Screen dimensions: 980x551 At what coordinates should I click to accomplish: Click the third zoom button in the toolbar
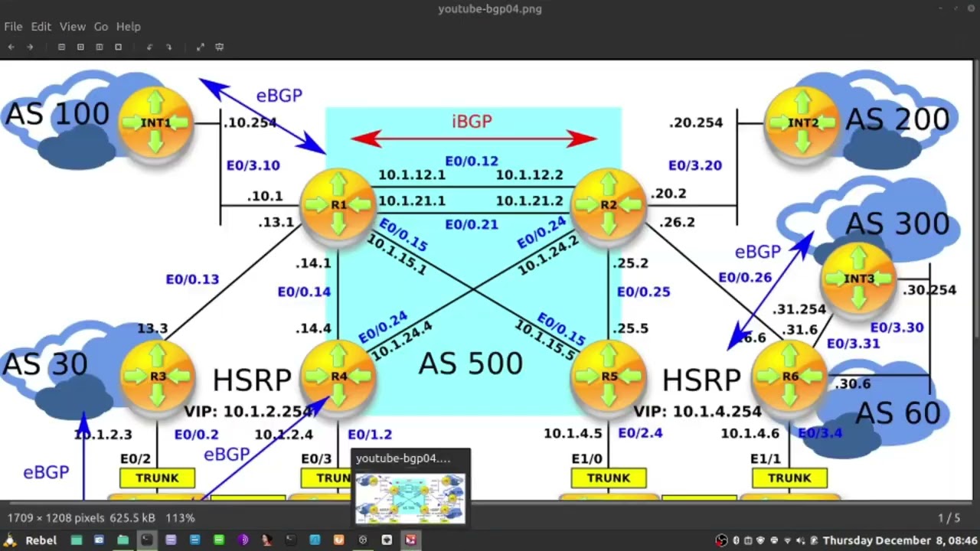point(100,47)
